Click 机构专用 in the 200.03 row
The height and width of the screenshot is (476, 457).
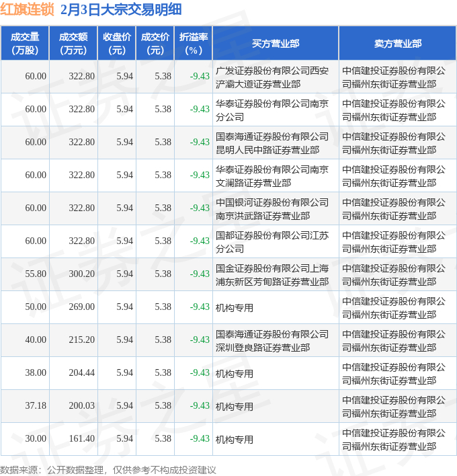(235, 407)
